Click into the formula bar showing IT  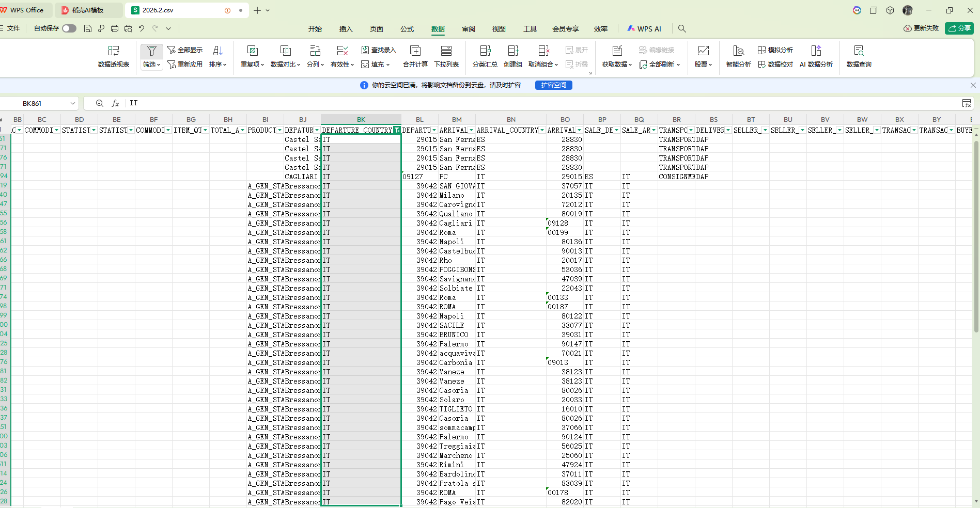[x=517, y=103]
